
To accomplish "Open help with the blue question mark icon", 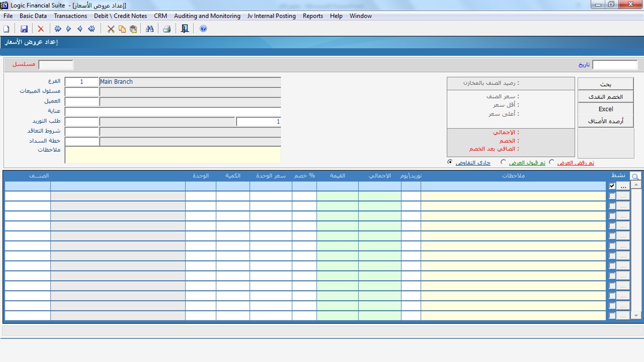I will (203, 29).
